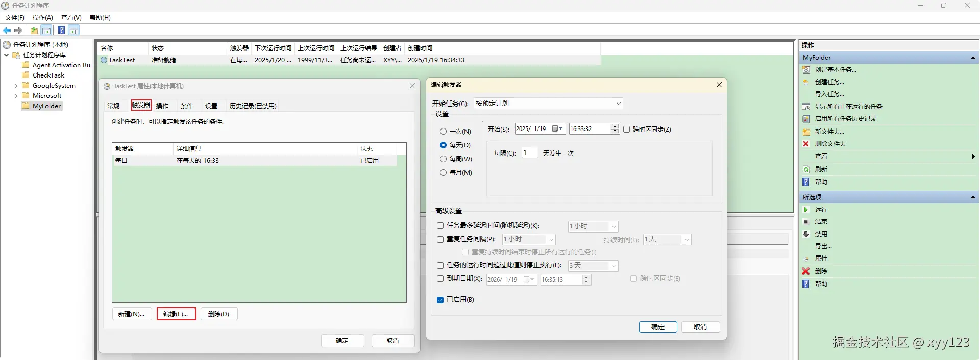Collapse the MyFolder actions section
This screenshot has width=980, height=360.
point(973,58)
